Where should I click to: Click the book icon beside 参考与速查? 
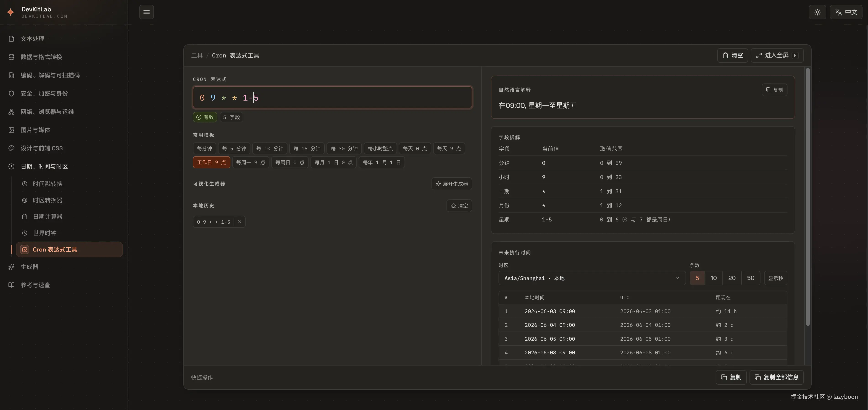click(11, 285)
